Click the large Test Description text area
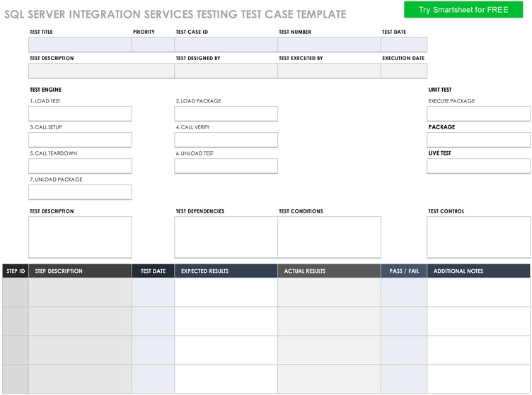Image resolution: width=532 pixels, height=395 pixels. (80, 237)
